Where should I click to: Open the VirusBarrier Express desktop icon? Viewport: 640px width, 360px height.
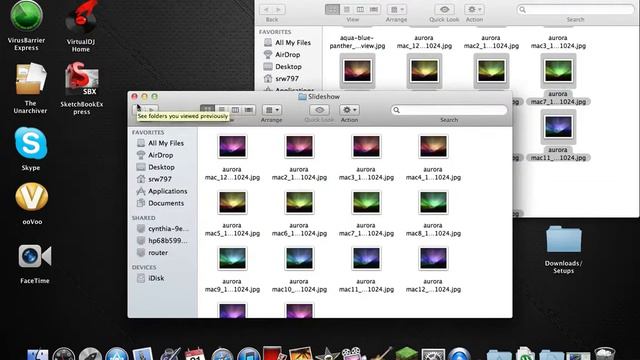26,16
